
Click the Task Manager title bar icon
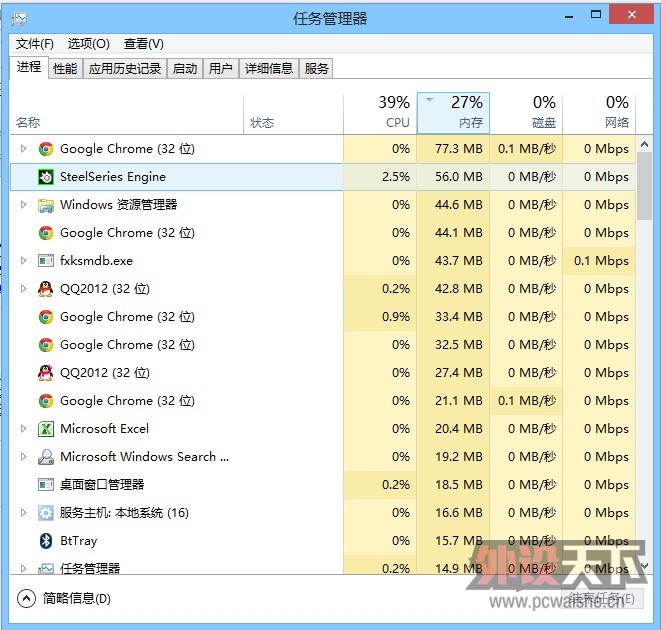coord(19,19)
